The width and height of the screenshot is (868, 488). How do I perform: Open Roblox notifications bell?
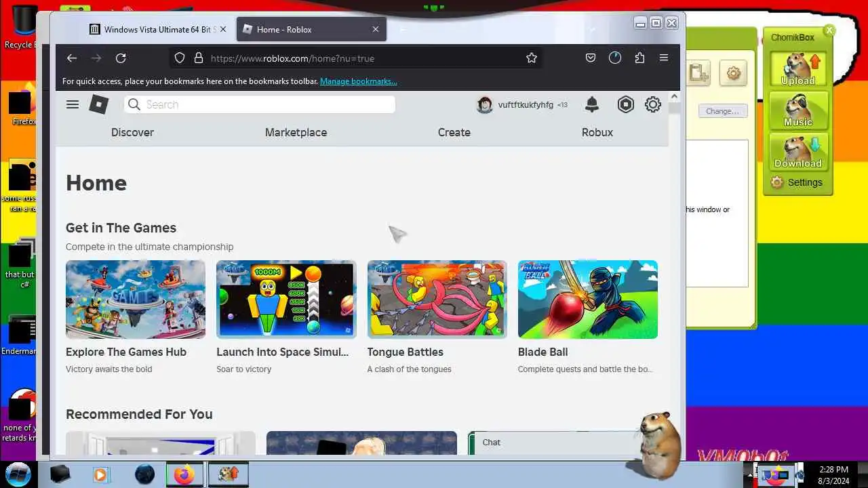point(592,104)
